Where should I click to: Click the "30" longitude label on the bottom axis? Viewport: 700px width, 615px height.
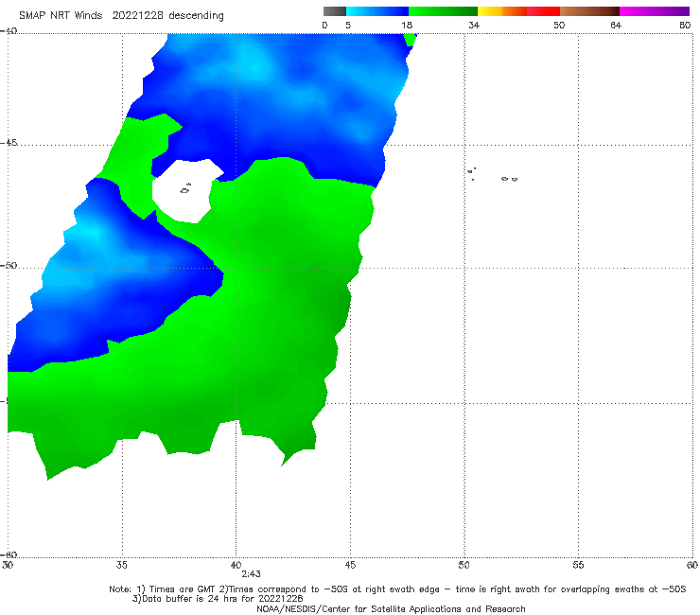[x=8, y=565]
